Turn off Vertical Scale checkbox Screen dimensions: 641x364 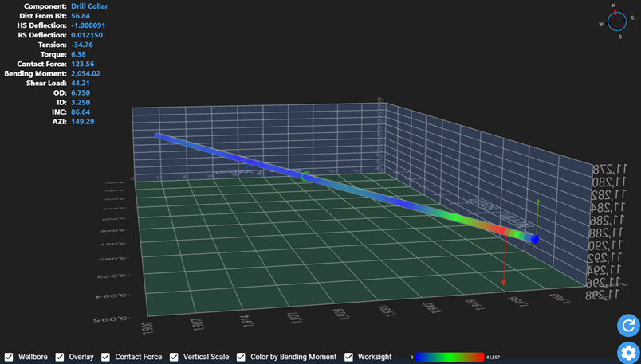pos(174,357)
